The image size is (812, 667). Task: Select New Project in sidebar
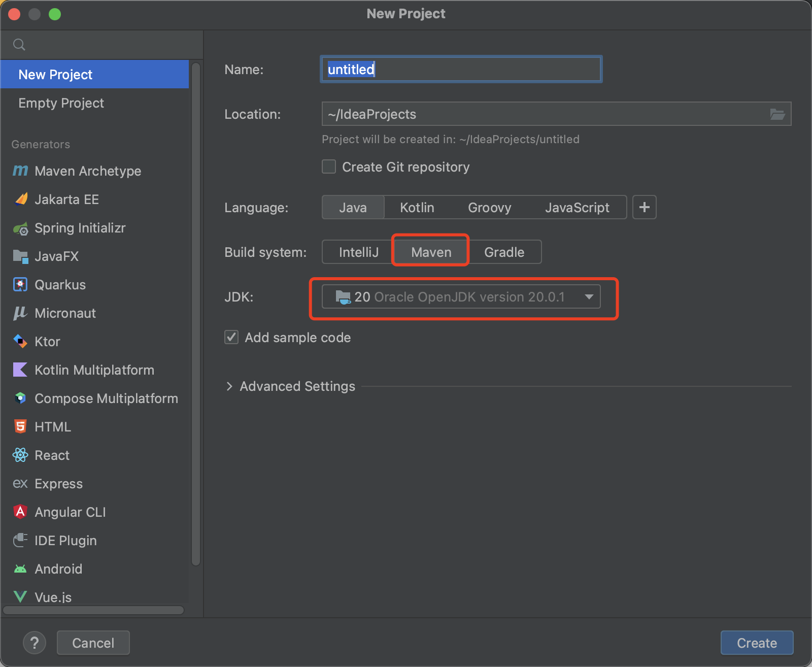tap(94, 75)
